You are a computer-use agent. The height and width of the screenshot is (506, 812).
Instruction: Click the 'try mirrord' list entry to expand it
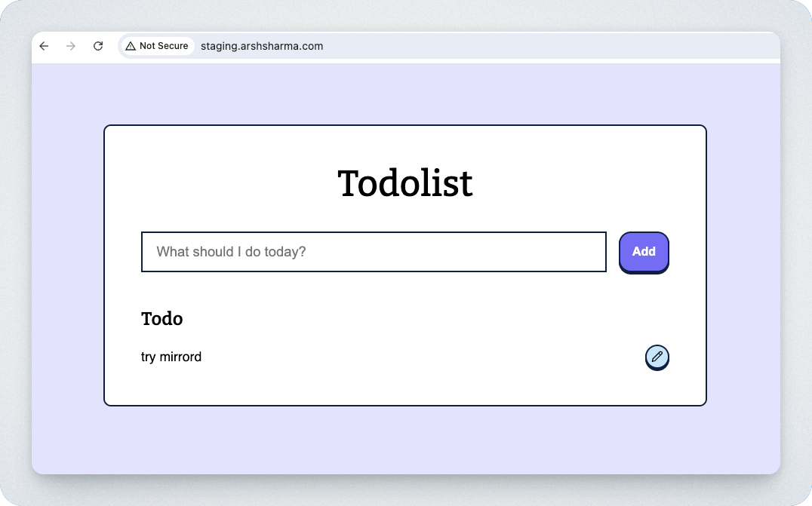click(x=171, y=357)
